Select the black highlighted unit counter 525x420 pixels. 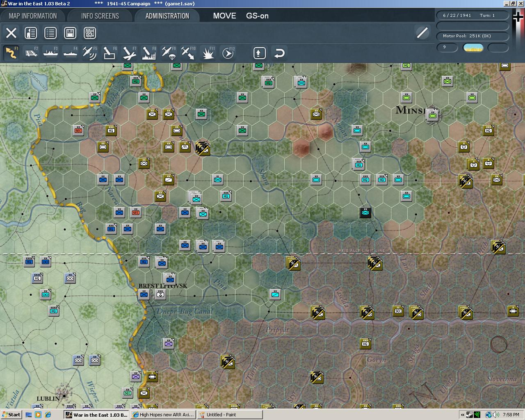pos(365,212)
